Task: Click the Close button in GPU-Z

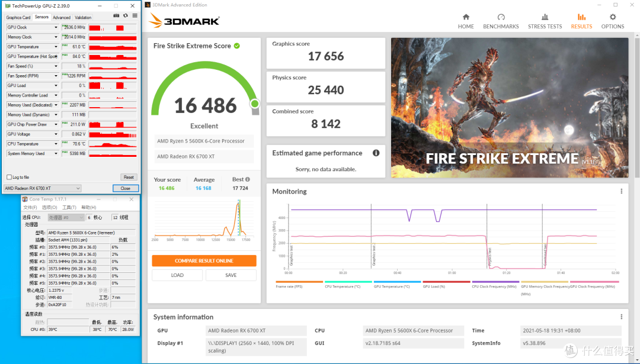Action: point(125,188)
